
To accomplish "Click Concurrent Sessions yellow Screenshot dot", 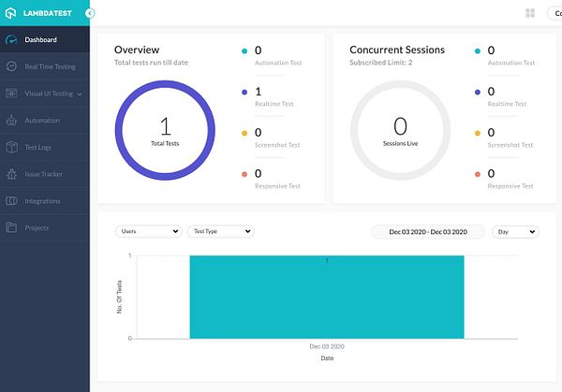I will pyautogui.click(x=478, y=133).
